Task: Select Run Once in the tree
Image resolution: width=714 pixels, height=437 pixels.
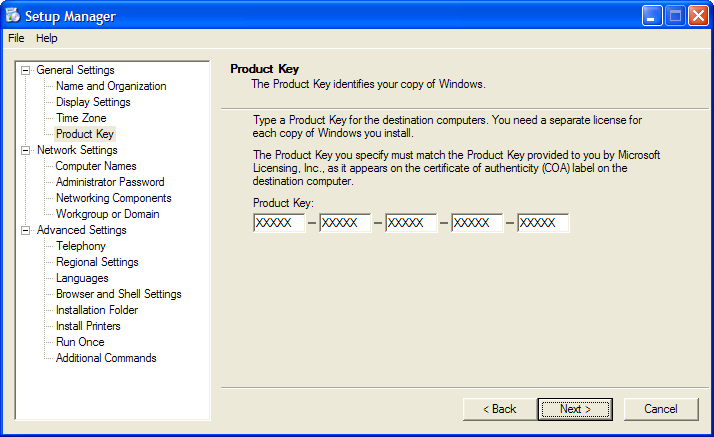Action: (80, 342)
